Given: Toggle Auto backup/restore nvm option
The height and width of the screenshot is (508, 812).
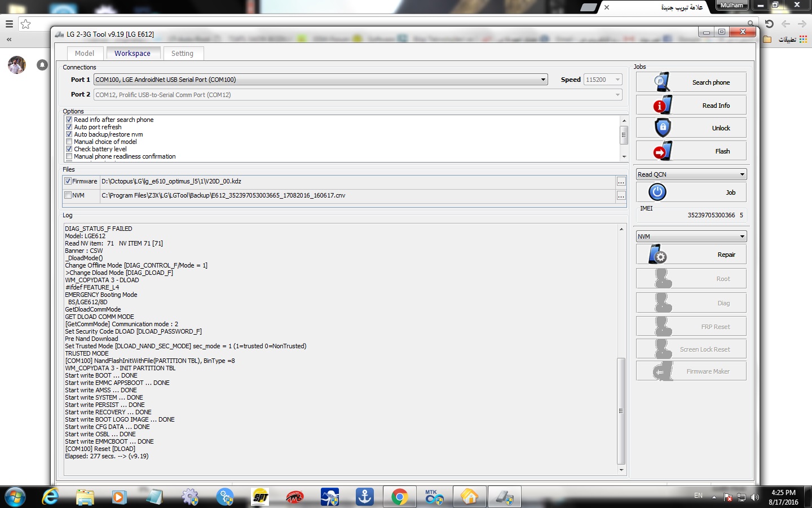Looking at the screenshot, I should pos(69,134).
